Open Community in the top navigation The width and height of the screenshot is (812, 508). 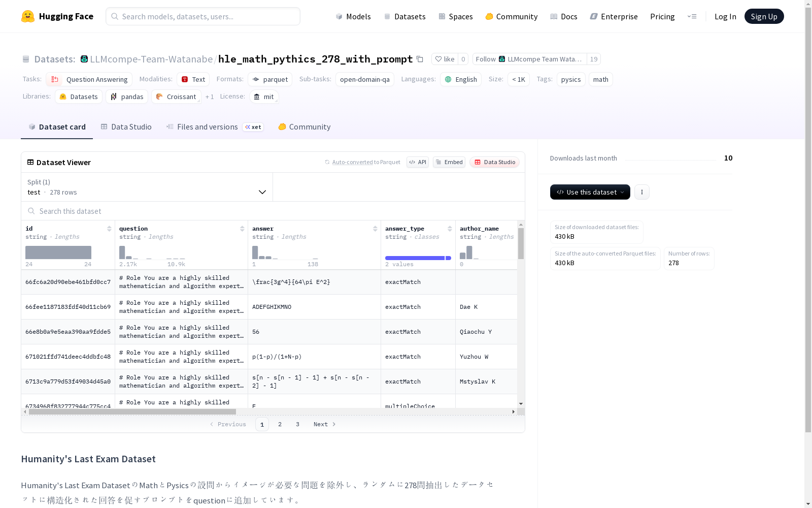[x=512, y=16]
